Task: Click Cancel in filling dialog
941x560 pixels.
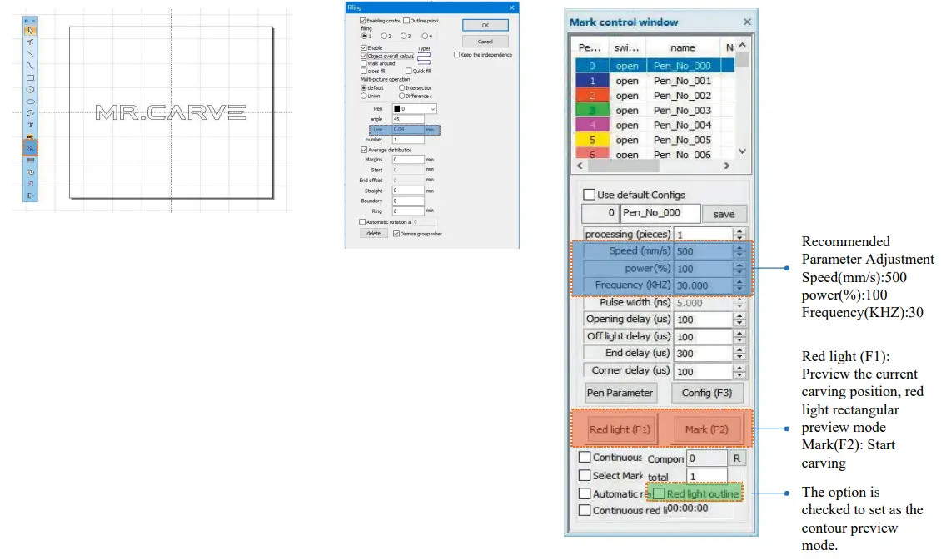Action: click(485, 42)
